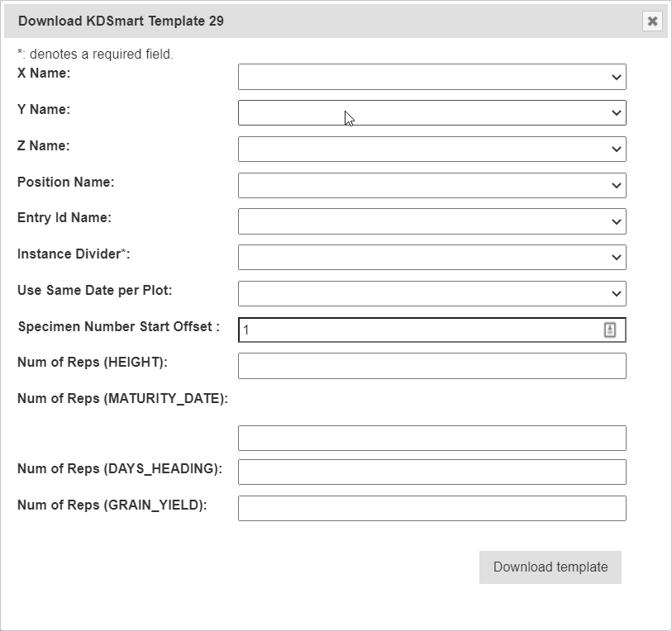Viewport: 672px width, 631px height.
Task: Expand the Entry Id Name dropdown
Action: pyautogui.click(x=431, y=221)
